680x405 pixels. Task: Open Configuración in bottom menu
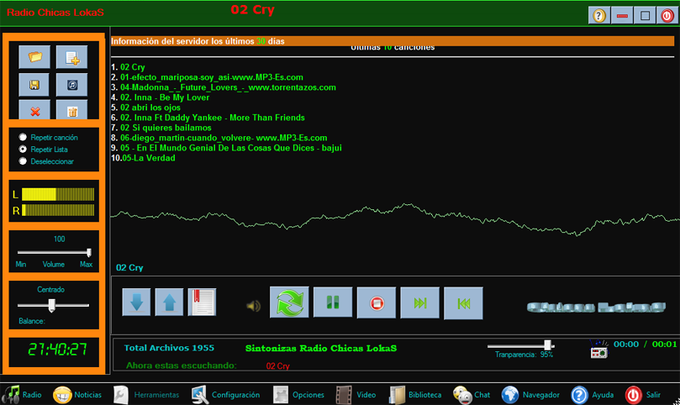click(x=226, y=395)
